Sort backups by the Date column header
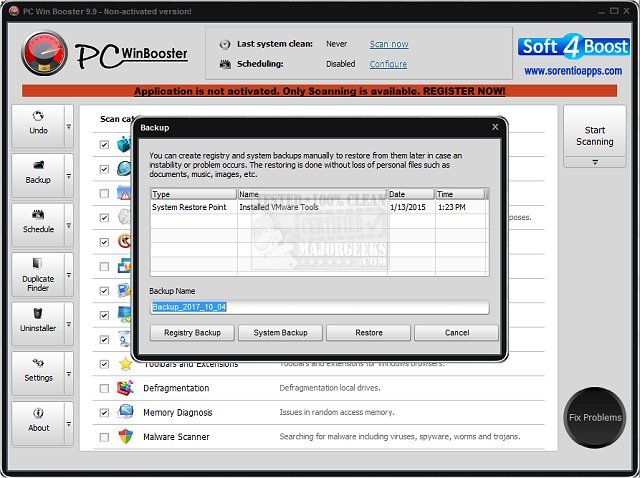640x478 pixels. pyautogui.click(x=411, y=194)
